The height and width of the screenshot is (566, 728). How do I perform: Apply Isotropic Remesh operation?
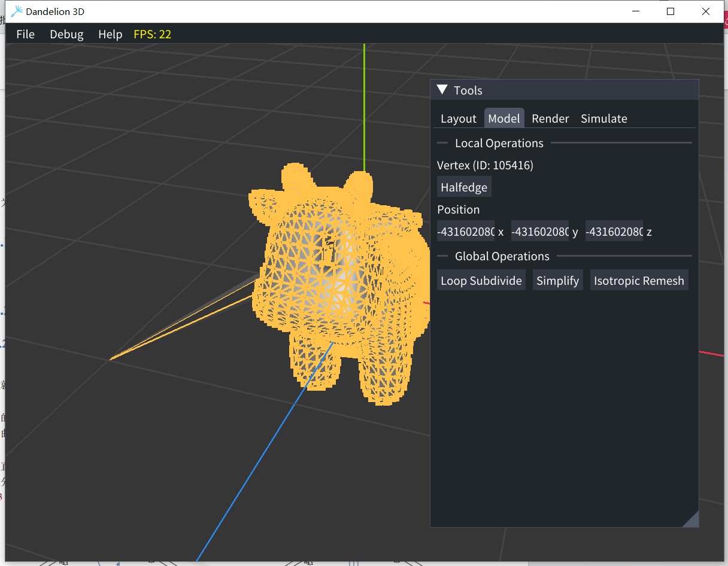coord(639,281)
